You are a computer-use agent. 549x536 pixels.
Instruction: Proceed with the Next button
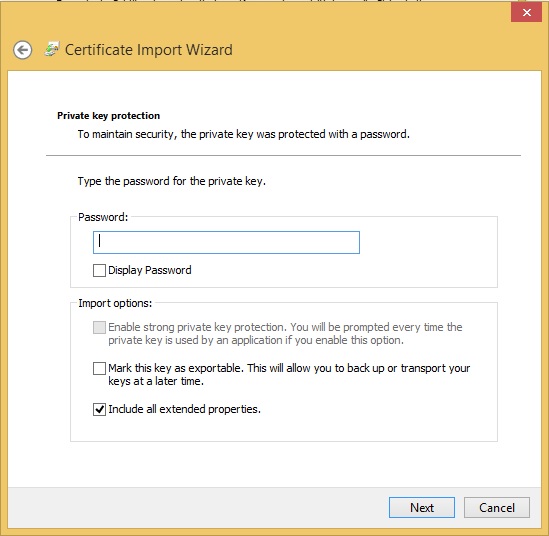[x=422, y=508]
